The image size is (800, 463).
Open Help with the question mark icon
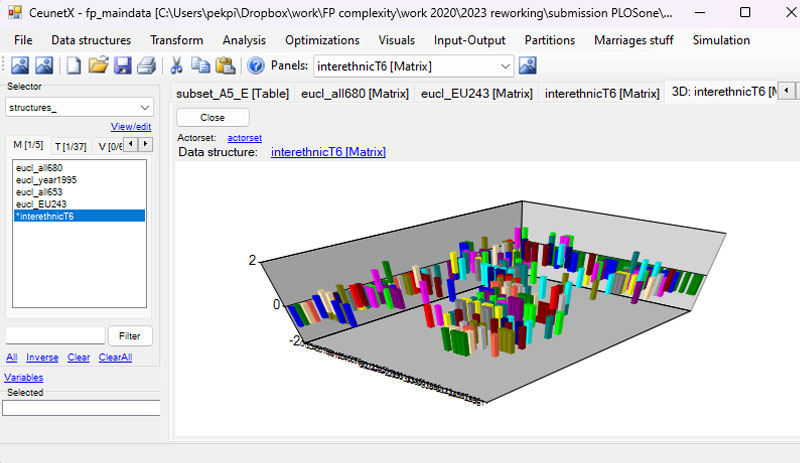255,66
